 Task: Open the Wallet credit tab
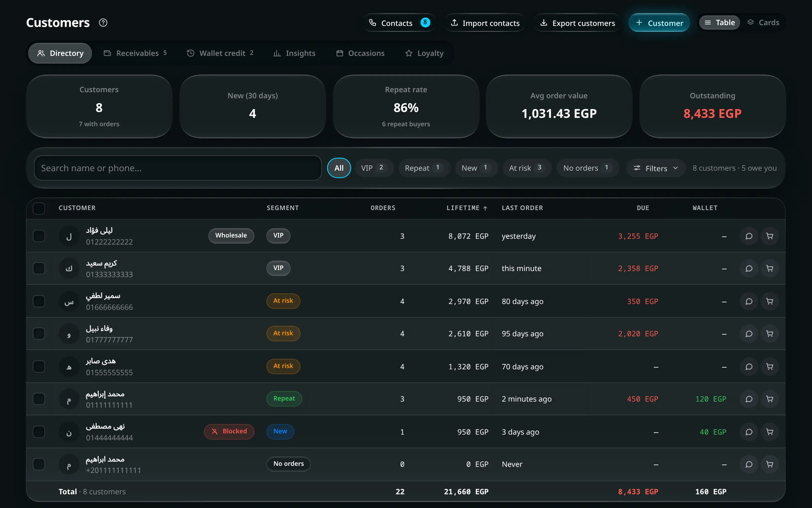coord(220,53)
